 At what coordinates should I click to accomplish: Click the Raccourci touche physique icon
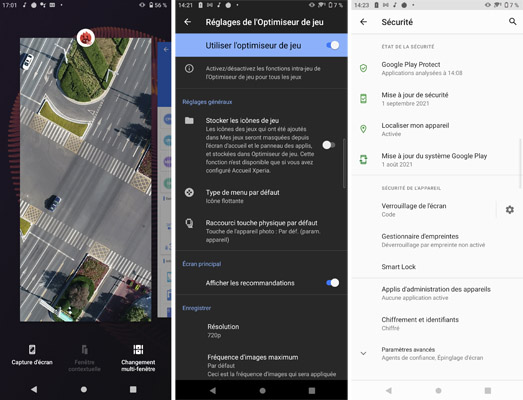189,223
